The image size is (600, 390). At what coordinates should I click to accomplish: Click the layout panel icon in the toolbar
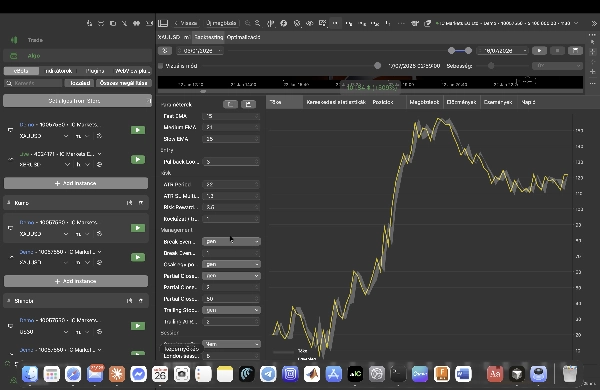click(163, 23)
